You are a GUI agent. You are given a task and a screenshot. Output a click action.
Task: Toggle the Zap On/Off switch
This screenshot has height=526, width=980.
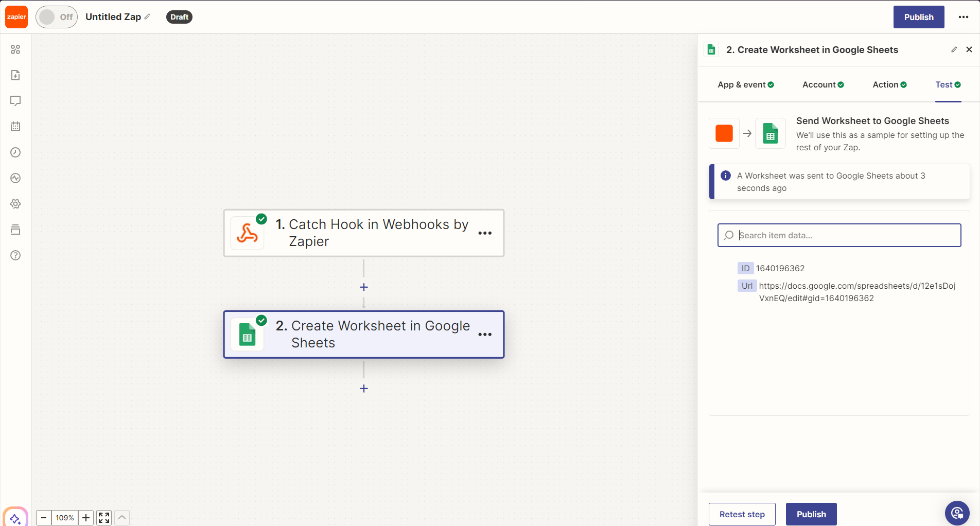(57, 17)
